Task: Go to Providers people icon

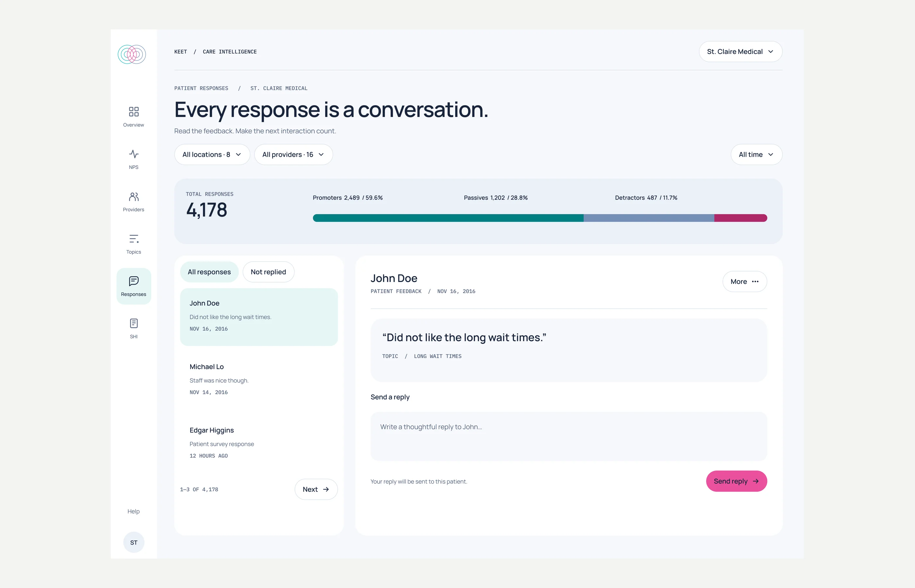Action: pos(134,197)
